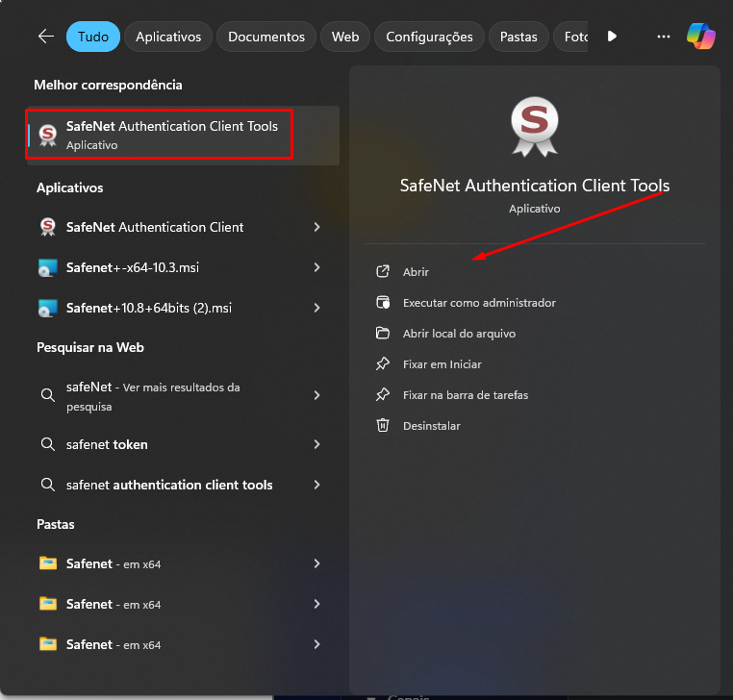
Task: Click the back arrow in search header
Action: coord(45,37)
